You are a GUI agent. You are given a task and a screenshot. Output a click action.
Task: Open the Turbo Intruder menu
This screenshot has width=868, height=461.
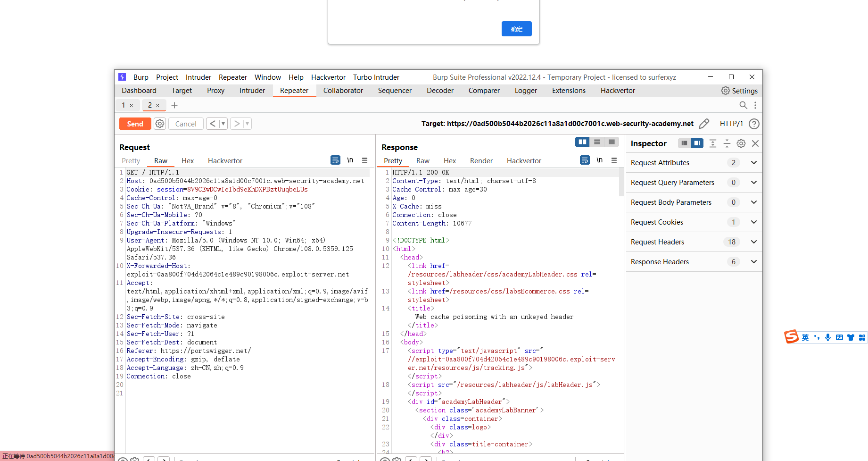[x=376, y=77]
